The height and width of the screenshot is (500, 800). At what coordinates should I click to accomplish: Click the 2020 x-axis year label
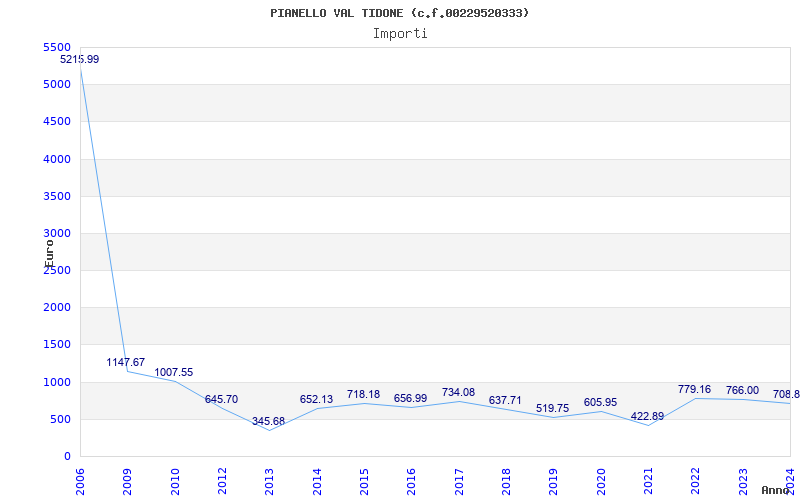(601, 481)
